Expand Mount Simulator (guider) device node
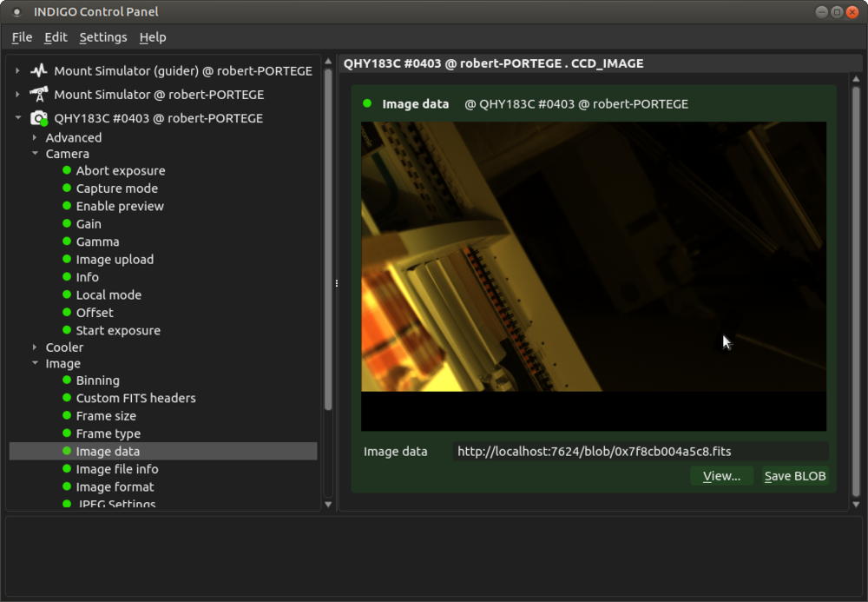Image resolution: width=868 pixels, height=602 pixels. point(17,70)
